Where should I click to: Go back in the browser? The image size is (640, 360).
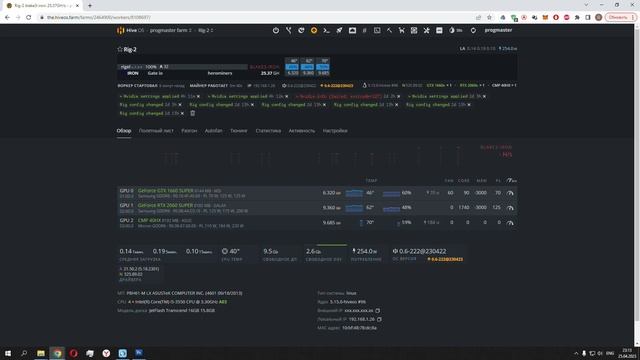click(7, 17)
